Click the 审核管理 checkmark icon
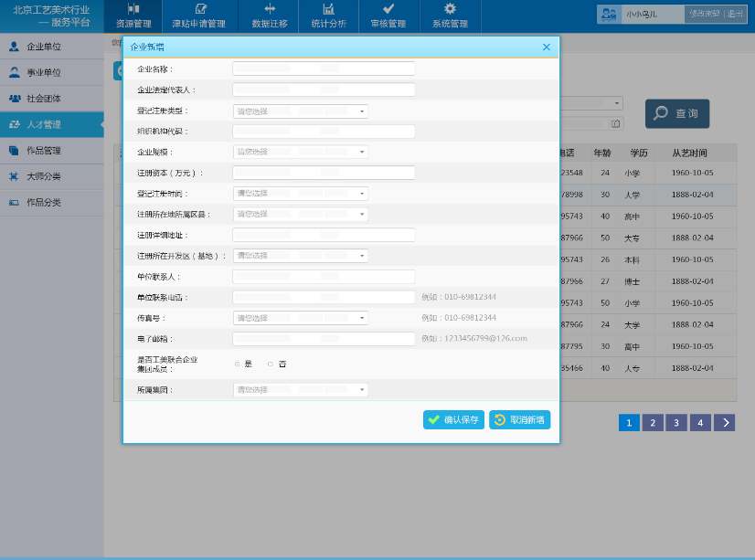Screen dimensions: 755x560 tap(389, 9)
